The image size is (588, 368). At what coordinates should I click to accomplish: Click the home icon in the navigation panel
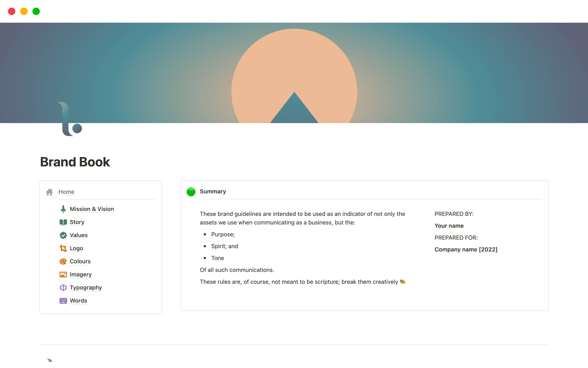pyautogui.click(x=49, y=192)
